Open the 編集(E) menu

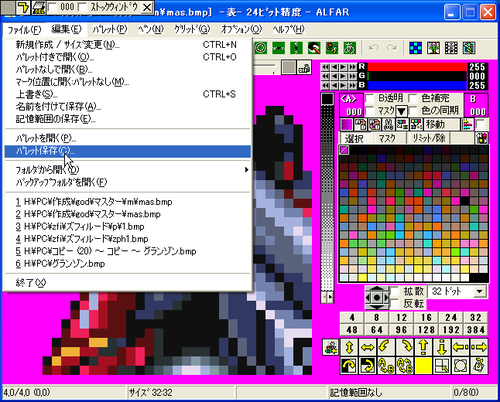pyautogui.click(x=66, y=29)
